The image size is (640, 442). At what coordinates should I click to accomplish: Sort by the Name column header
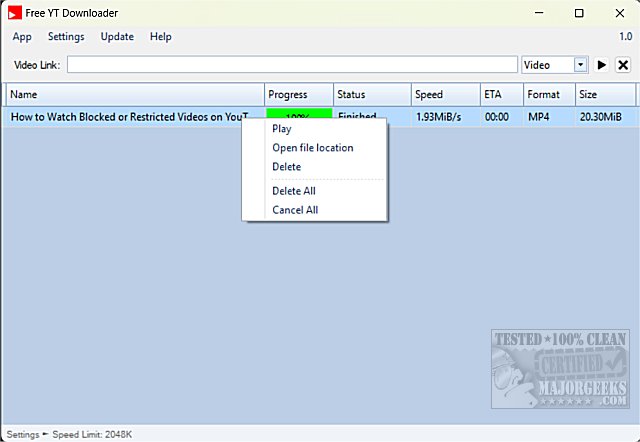point(135,94)
